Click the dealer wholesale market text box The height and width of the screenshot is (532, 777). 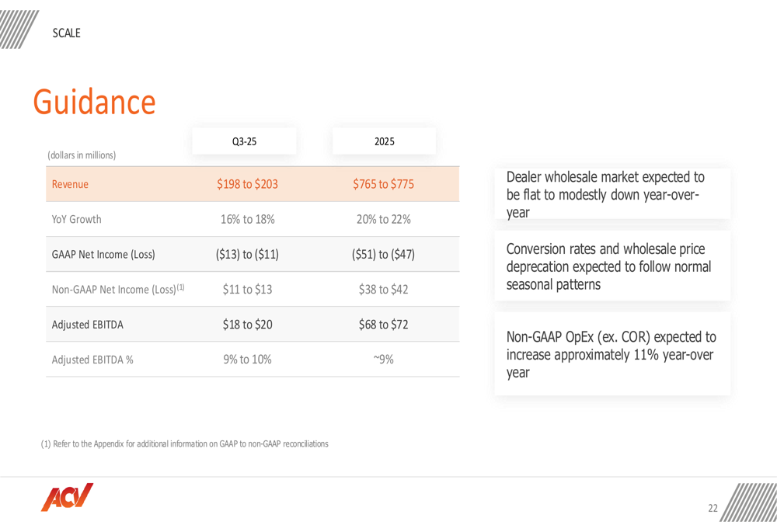(612, 193)
